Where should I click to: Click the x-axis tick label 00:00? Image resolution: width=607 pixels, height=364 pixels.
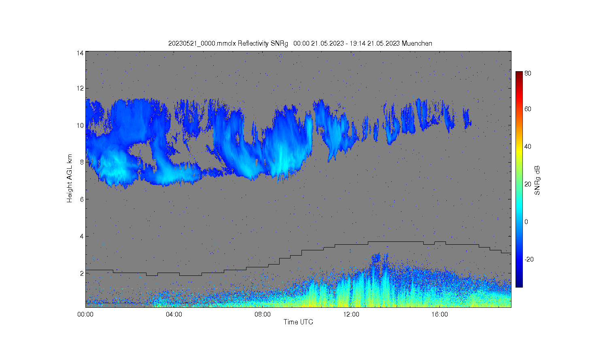86,314
